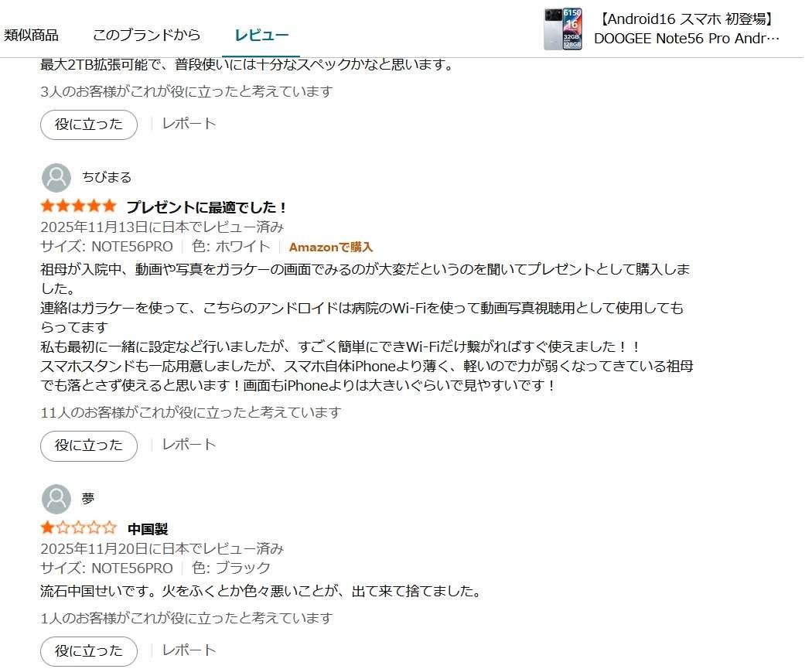Open the プレゼントに最適でした！ review title
The width and height of the screenshot is (812, 669).
point(206,207)
